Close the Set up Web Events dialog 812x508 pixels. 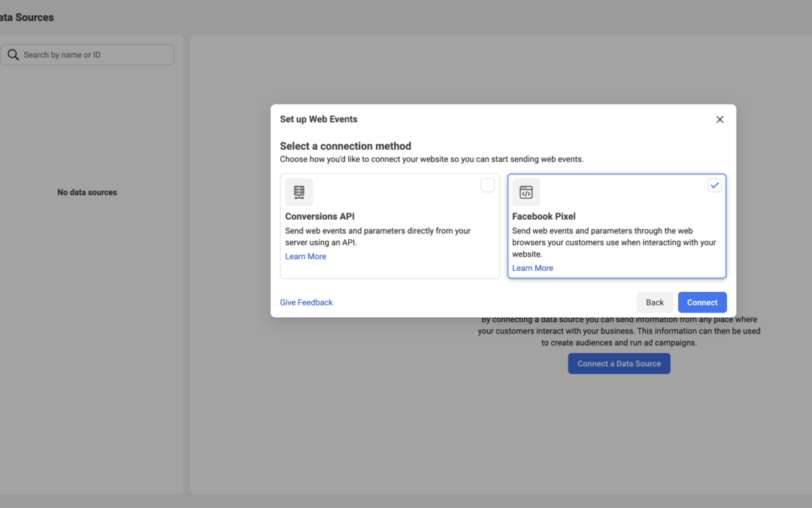(x=720, y=120)
